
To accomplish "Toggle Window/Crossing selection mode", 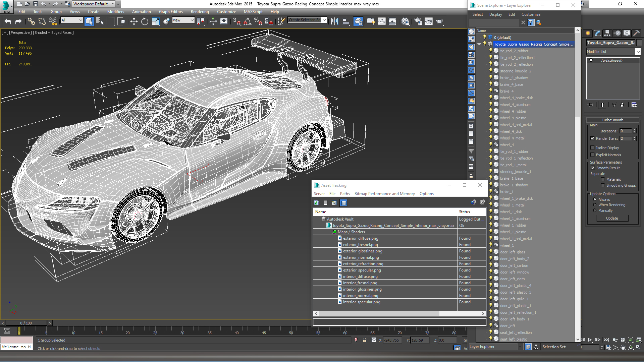I will tap(121, 22).
